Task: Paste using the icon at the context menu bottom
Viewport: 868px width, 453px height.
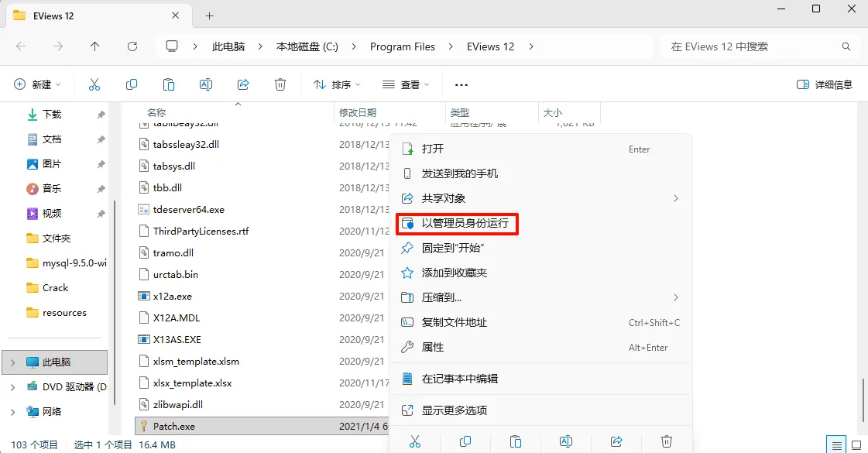Action: (516, 441)
